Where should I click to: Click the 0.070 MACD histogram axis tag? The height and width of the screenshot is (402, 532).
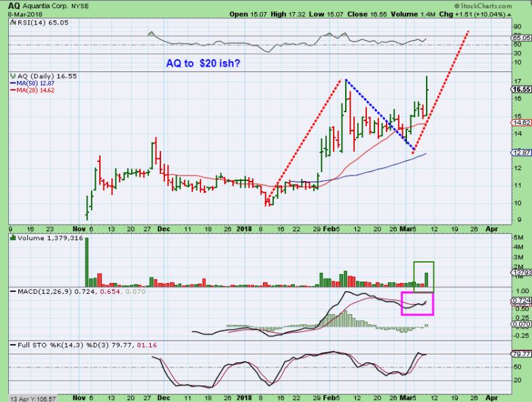(x=521, y=324)
